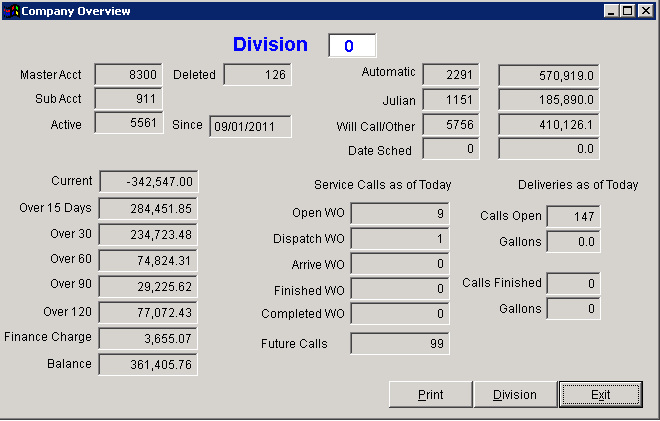The height and width of the screenshot is (421, 660).
Task: Click the Dispatch WO field showing 1
Action: click(400, 239)
